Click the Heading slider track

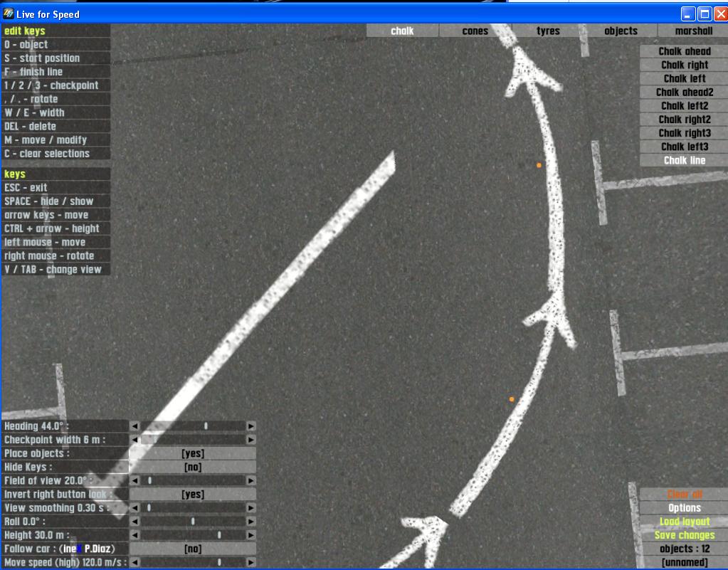tap(193, 426)
